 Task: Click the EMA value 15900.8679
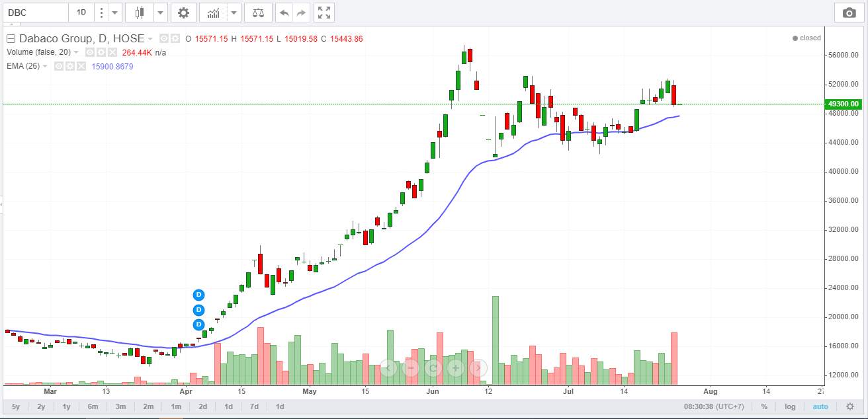coord(112,66)
